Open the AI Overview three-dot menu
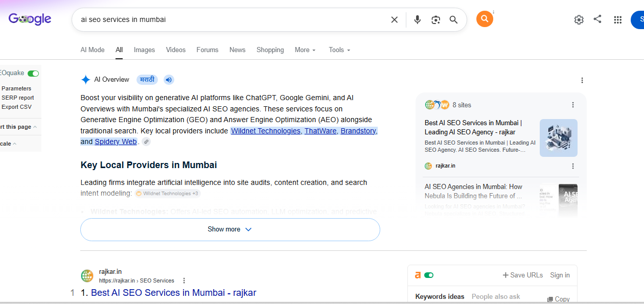Screen dimensions: 644x304 pyautogui.click(x=582, y=80)
